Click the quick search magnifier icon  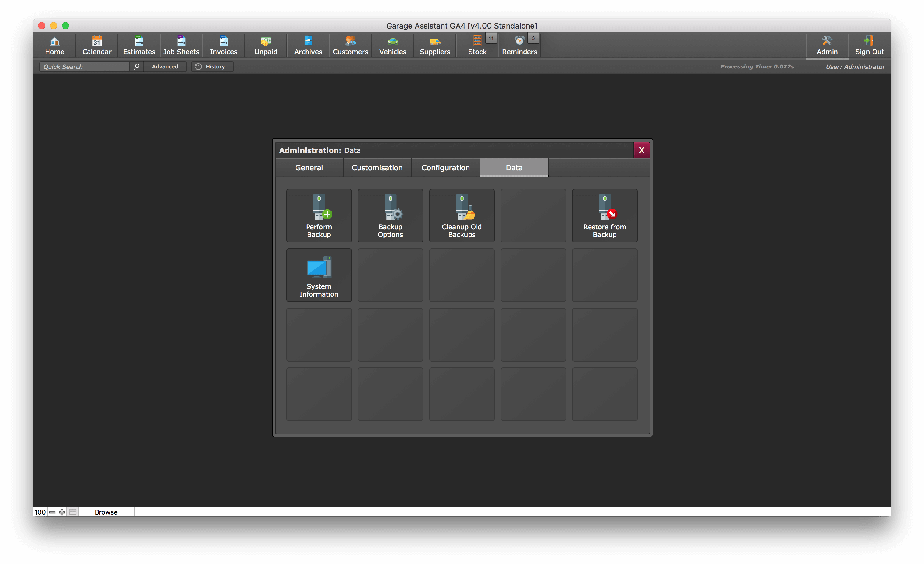[x=137, y=66]
